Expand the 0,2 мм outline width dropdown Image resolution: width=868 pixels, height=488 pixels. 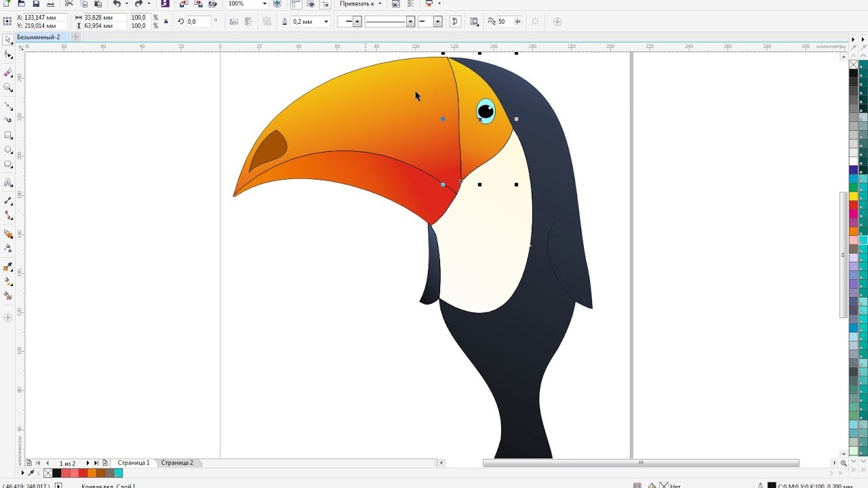pyautogui.click(x=326, y=22)
